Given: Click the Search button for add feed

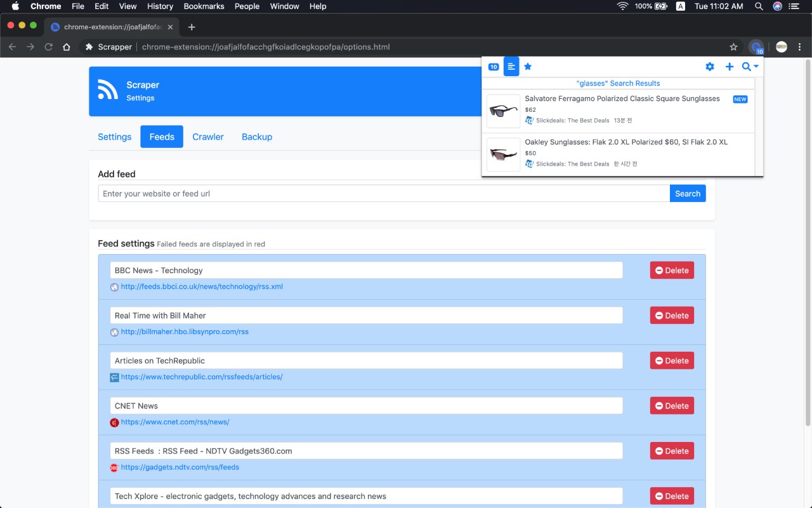Looking at the screenshot, I should [688, 194].
